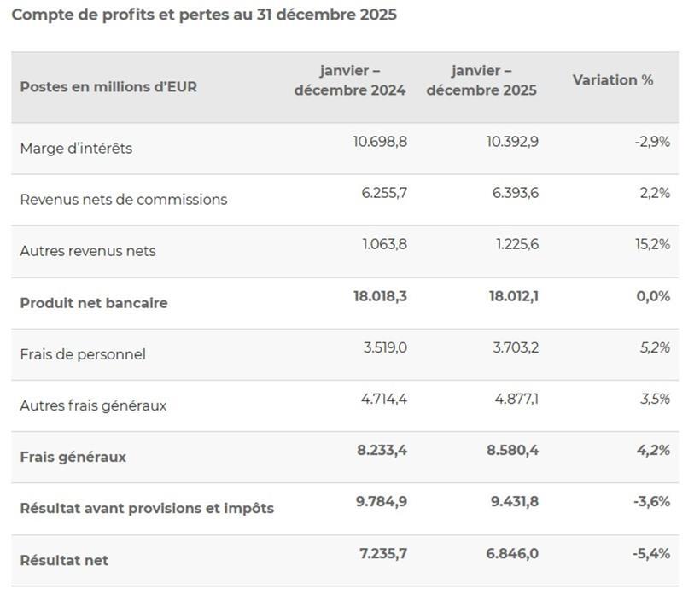
Task: Select the 'Postes en millions d'EUR' header
Action: pyautogui.click(x=108, y=87)
